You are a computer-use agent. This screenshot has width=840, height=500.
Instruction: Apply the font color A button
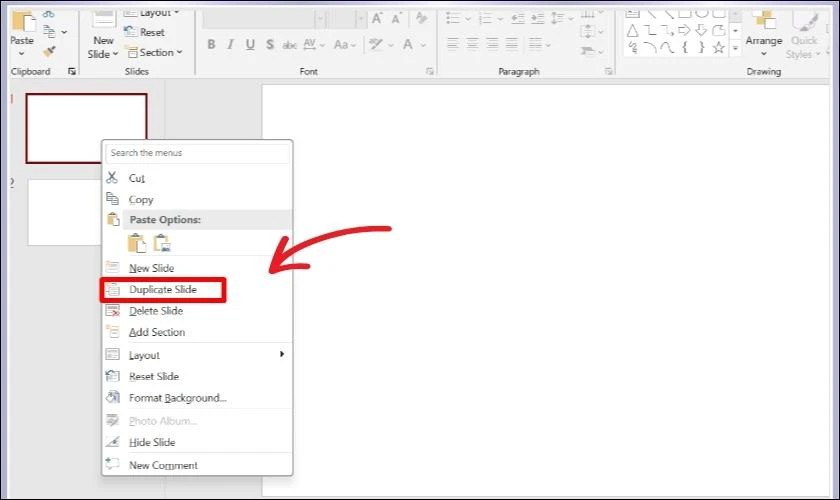coord(408,44)
